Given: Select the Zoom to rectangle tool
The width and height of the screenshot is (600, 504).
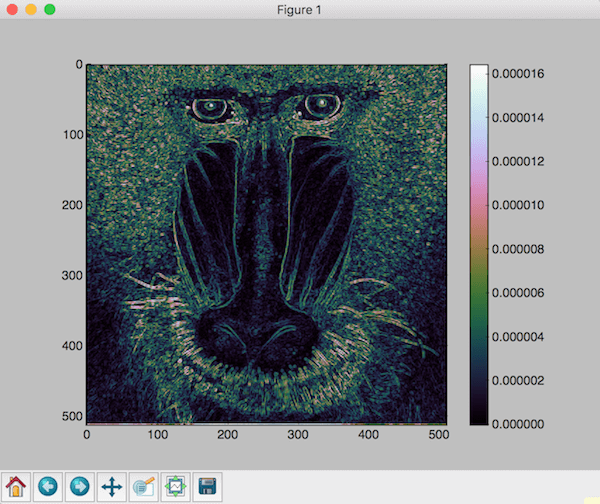Looking at the screenshot, I should click(143, 487).
